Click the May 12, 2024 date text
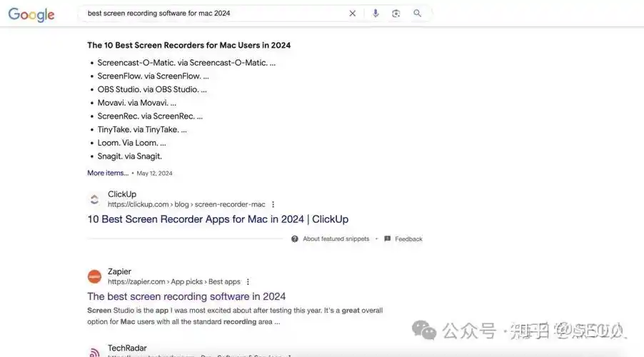The image size is (644, 357). (154, 174)
